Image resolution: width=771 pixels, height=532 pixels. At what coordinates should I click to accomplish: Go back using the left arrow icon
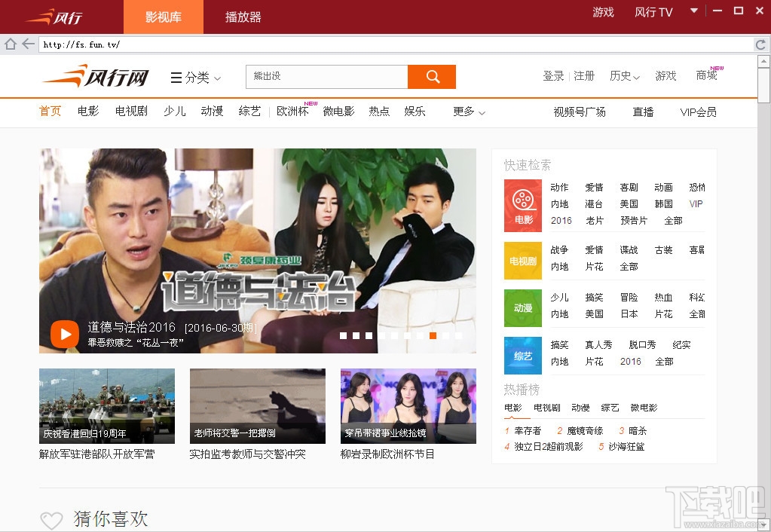point(28,44)
